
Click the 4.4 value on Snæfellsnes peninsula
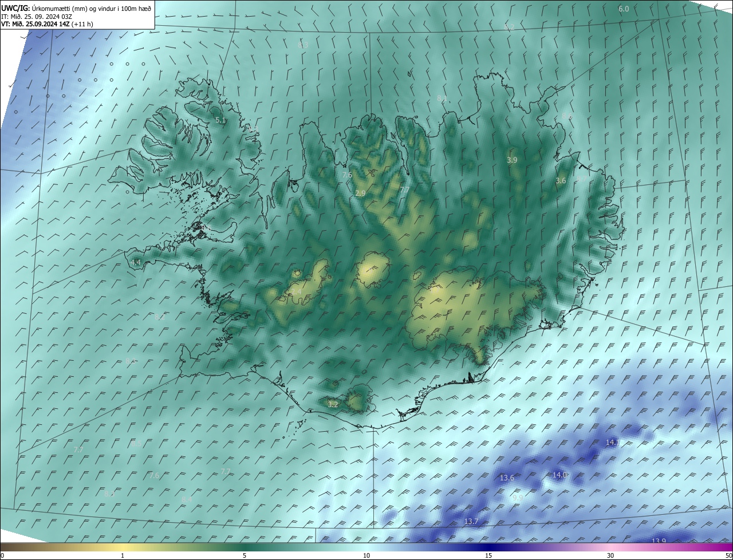136,262
